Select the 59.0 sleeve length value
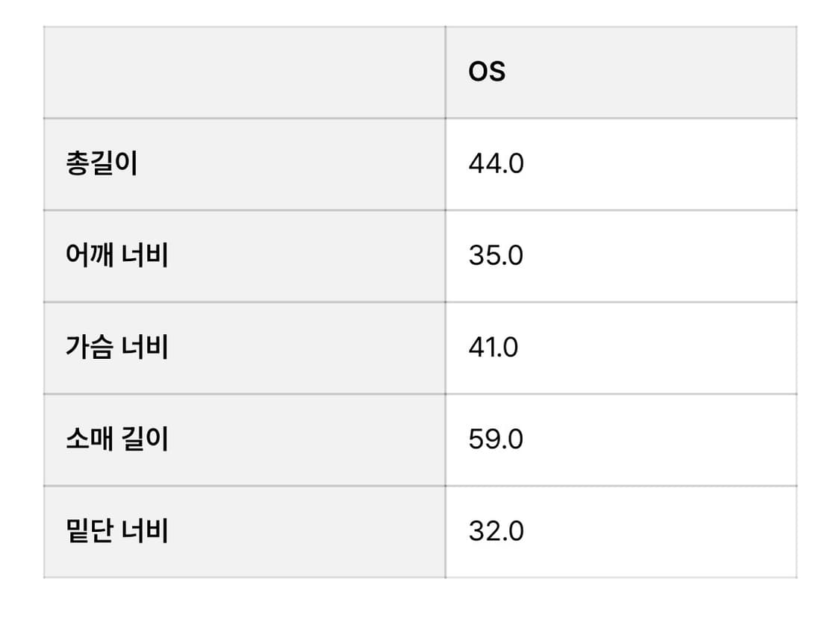 (x=496, y=439)
